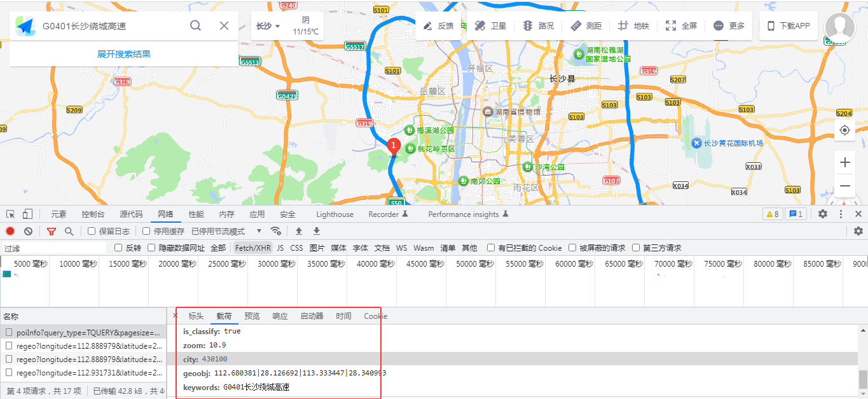Screen dimensions: 868x399
Task: Click the 过滤 filter text field
Action: [x=54, y=248]
